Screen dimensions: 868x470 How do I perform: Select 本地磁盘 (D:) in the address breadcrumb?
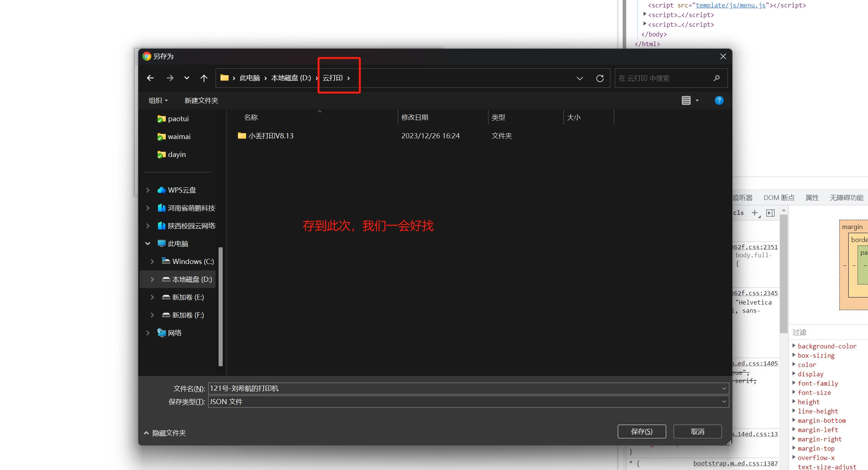click(291, 78)
